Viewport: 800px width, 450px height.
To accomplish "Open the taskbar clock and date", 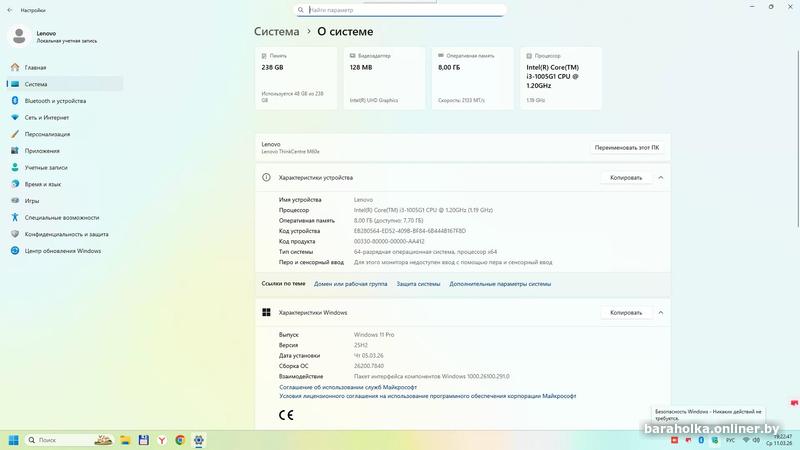I will [779, 440].
